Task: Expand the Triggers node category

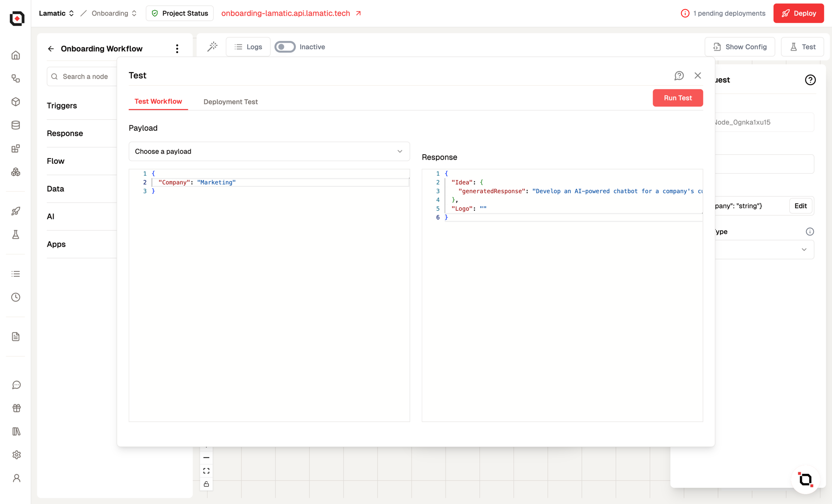Action: pos(82,106)
